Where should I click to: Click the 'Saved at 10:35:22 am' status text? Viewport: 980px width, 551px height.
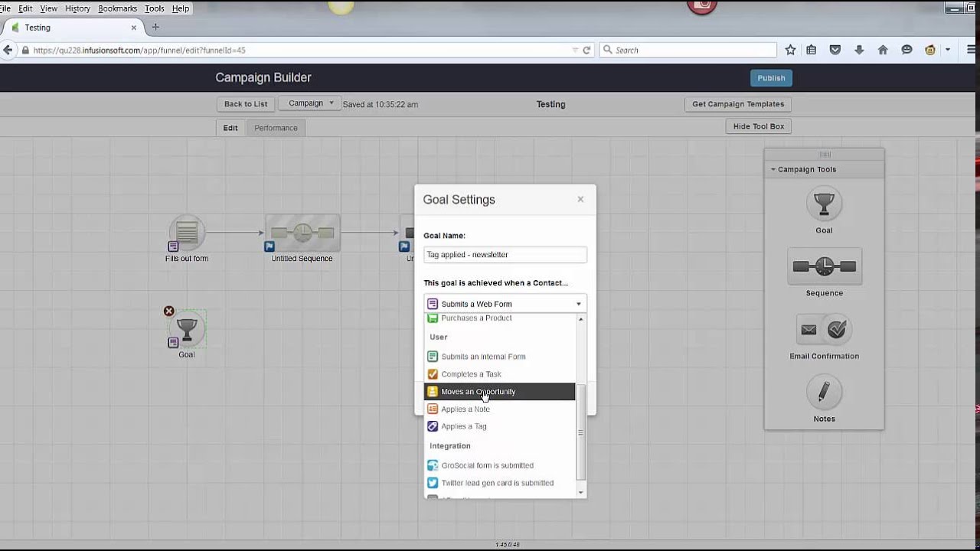click(381, 104)
